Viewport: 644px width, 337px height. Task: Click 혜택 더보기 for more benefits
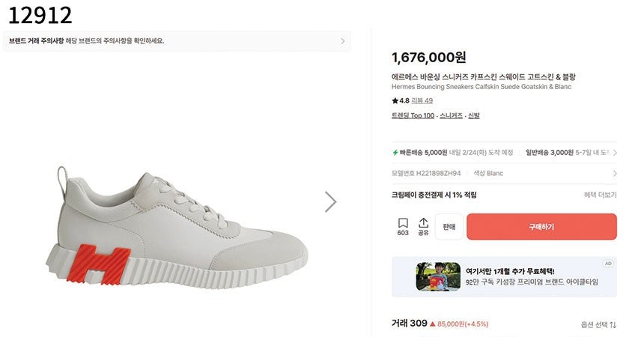[x=600, y=195]
